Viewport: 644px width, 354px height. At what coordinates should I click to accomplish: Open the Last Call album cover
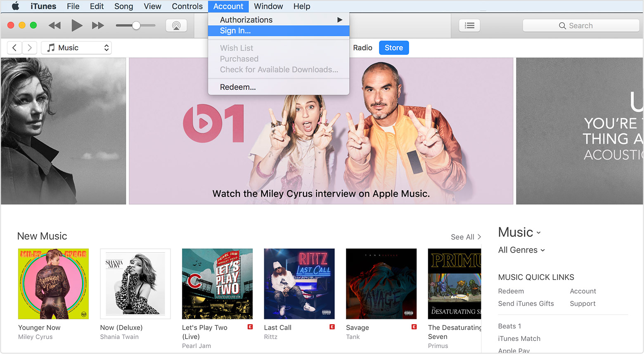click(x=299, y=284)
